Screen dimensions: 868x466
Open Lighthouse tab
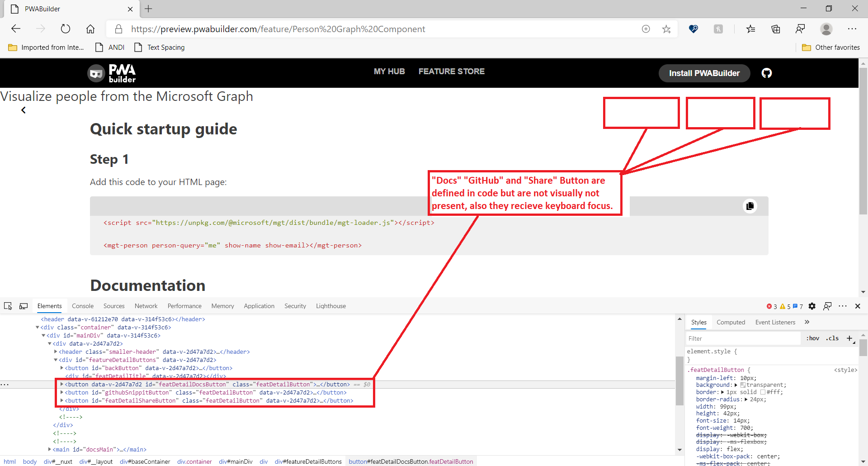tap(331, 306)
